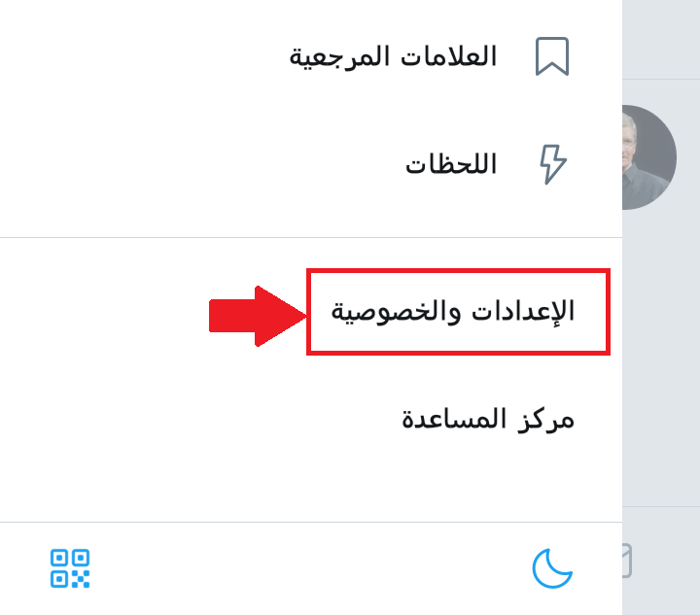Click the Moments lightning bolt icon
The image size is (700, 615).
(x=552, y=164)
